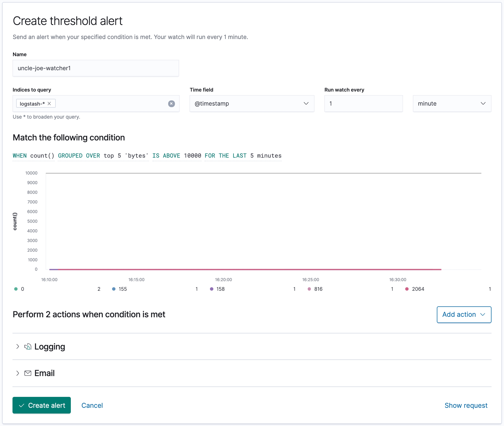Edit the IS ABOVE 10000 threshold expression
Screen dimensions: 504x426
pos(177,156)
